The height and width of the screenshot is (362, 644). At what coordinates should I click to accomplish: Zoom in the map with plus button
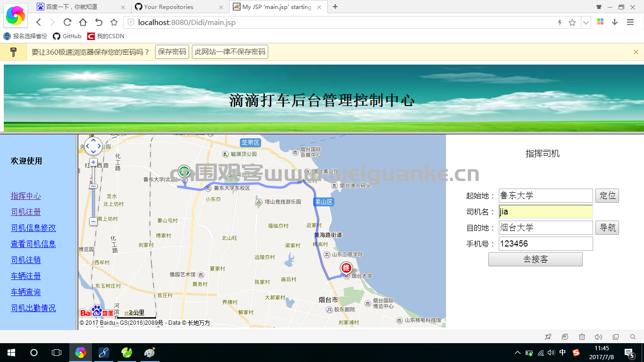(x=93, y=163)
